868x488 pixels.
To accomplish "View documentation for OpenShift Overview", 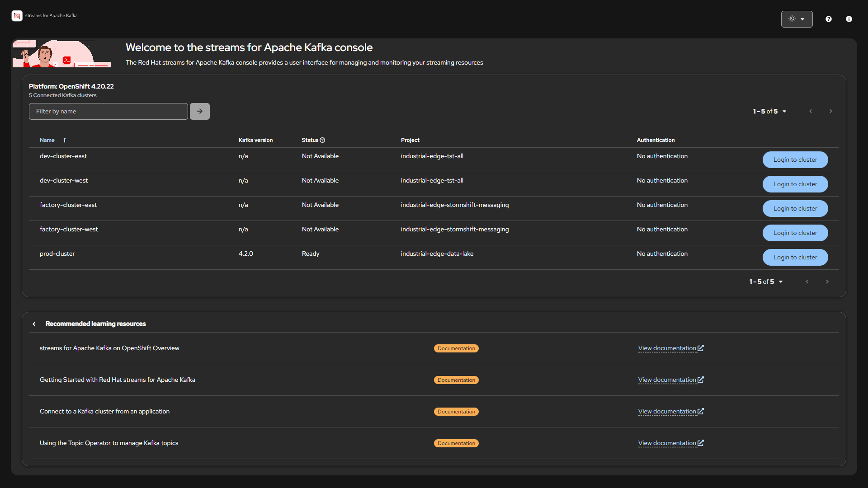I will point(671,348).
